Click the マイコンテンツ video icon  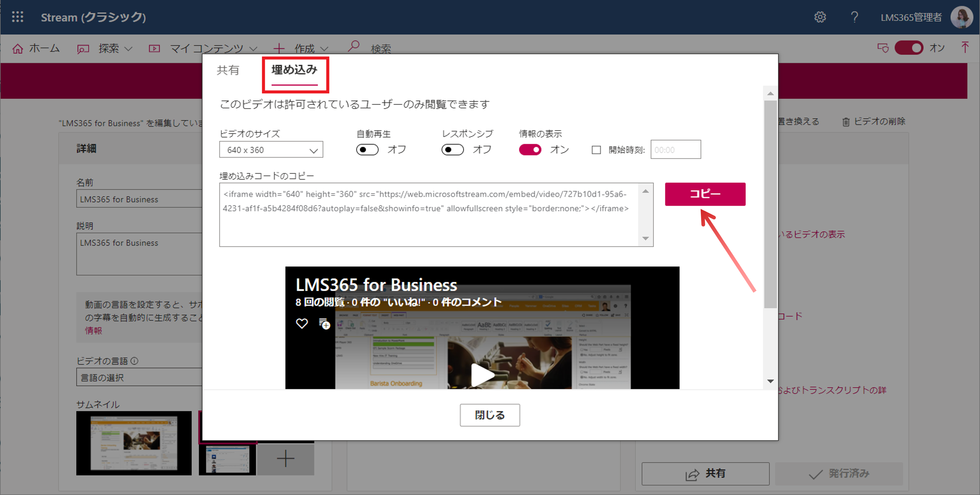point(154,48)
